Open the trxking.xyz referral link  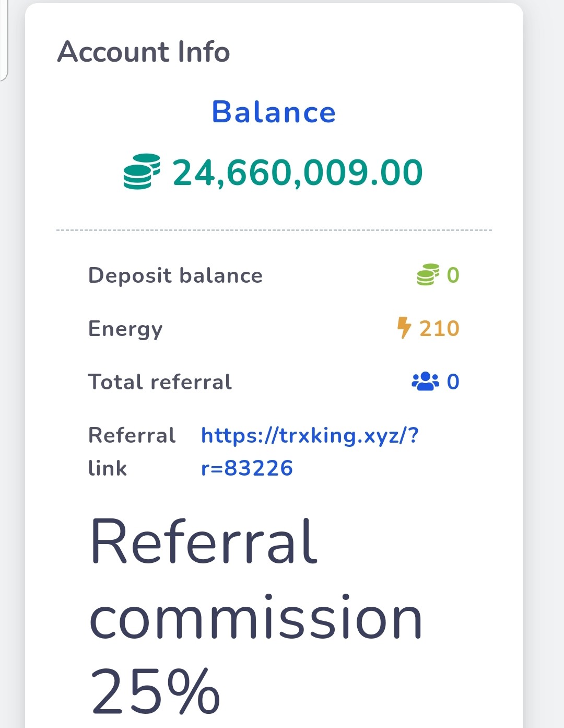(310, 452)
